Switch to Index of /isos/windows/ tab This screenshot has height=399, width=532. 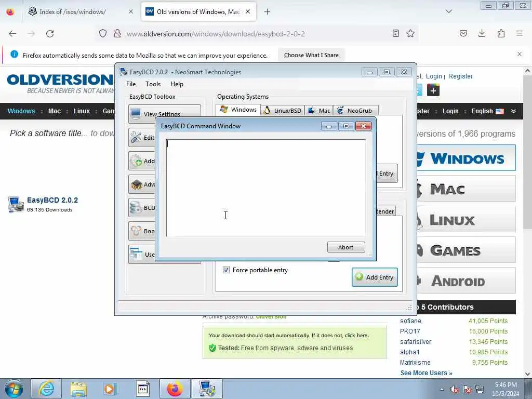73,12
